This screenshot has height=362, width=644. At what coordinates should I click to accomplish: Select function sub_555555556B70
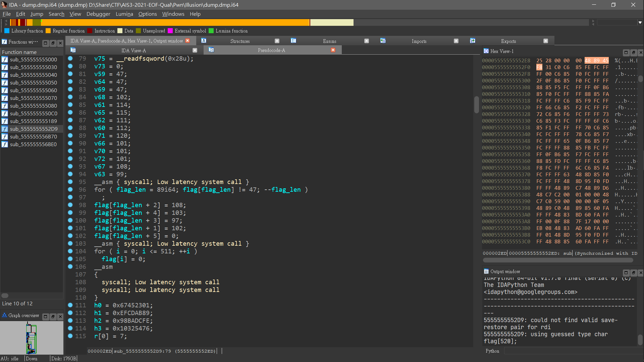click(32, 136)
